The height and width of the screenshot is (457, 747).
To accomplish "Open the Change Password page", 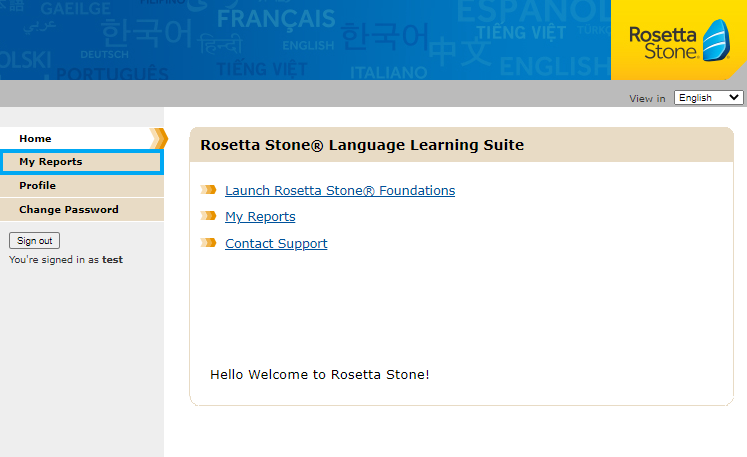I will (69, 210).
